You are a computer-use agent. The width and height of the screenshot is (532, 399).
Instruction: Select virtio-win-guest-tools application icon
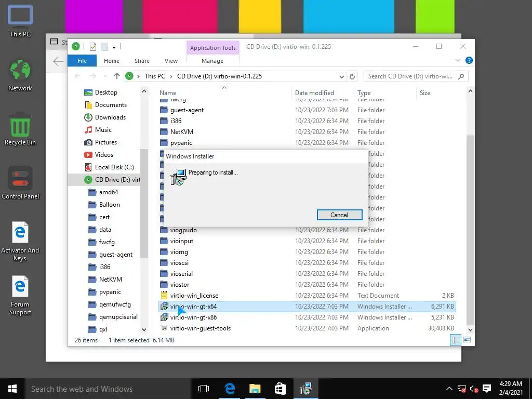164,328
